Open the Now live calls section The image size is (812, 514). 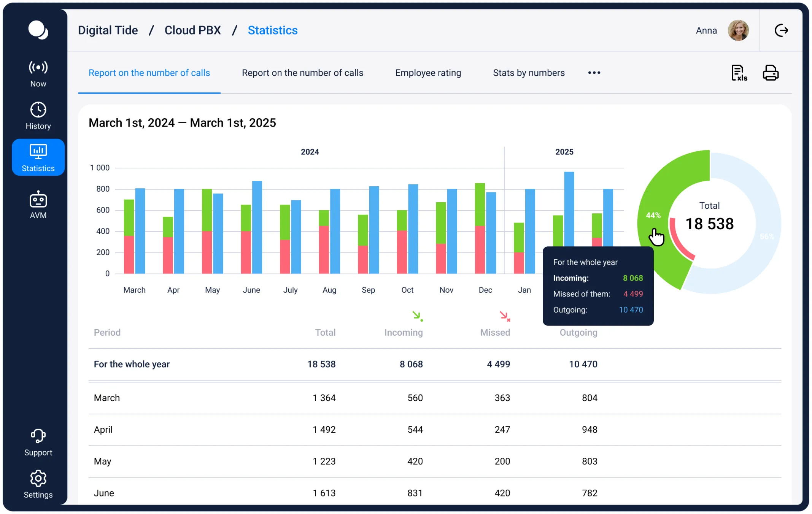[x=38, y=74]
